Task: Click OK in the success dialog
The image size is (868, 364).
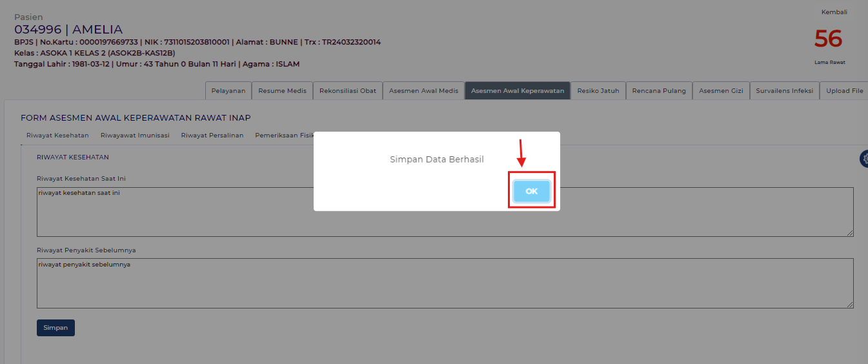Action: tap(531, 191)
